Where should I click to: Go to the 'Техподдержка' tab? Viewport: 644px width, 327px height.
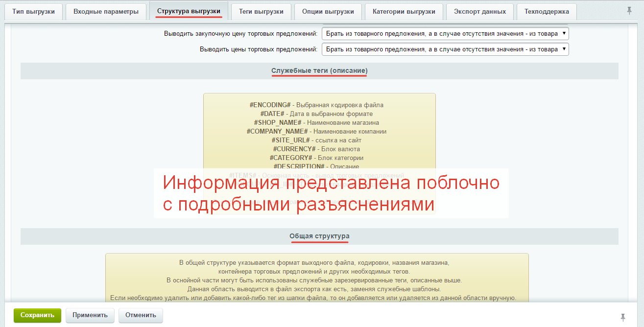547,12
